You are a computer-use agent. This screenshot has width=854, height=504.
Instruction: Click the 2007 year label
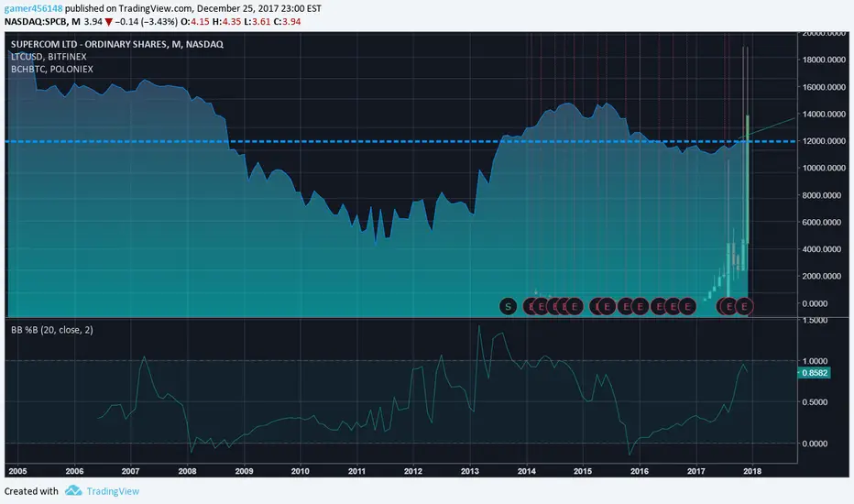(x=131, y=471)
